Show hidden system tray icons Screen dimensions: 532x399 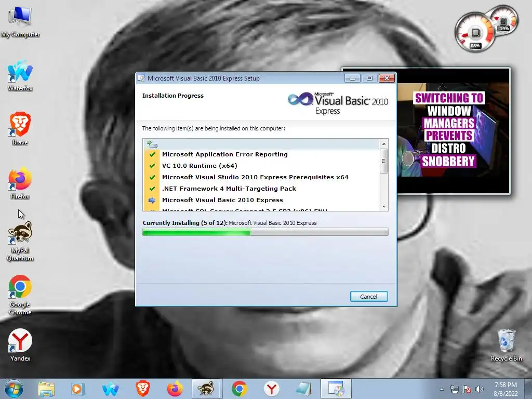point(442,390)
